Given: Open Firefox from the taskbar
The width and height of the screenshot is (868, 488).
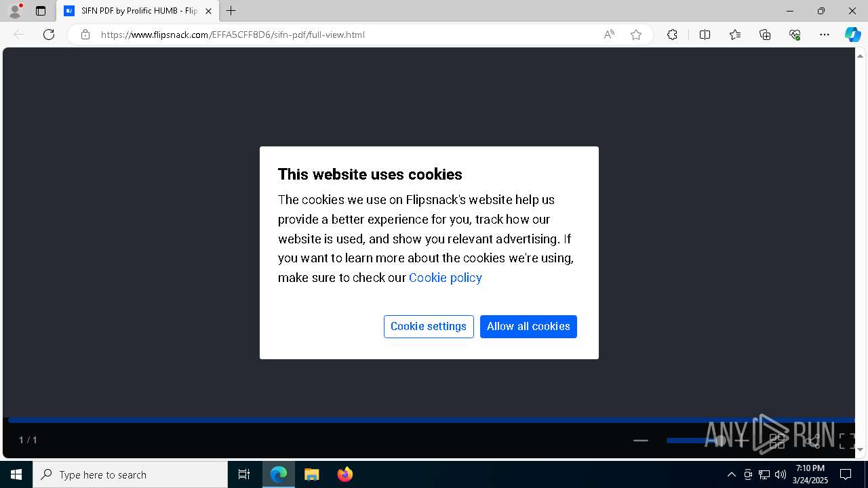Looking at the screenshot, I should (345, 474).
